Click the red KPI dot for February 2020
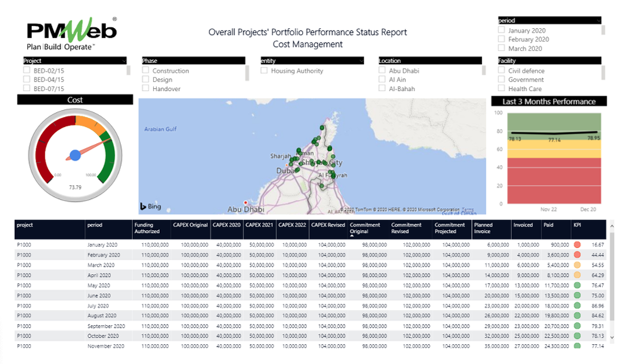Screen dimensions: 630x364 click(x=577, y=255)
